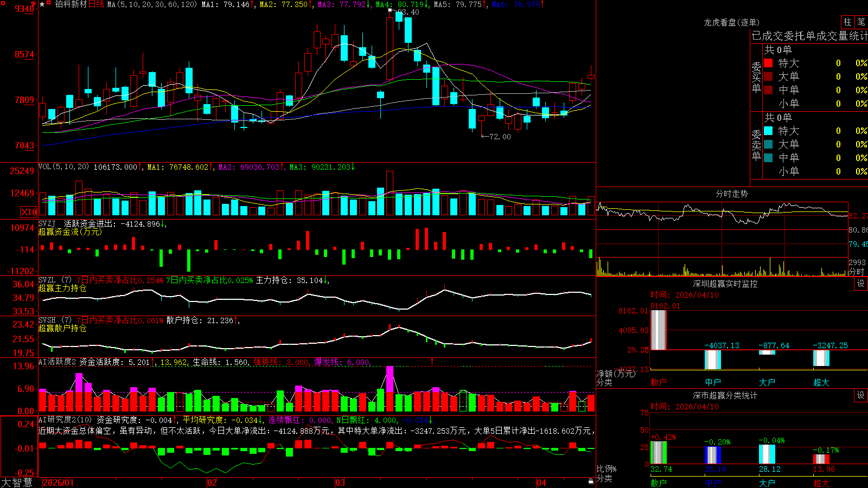
Task: Click the 大智慧 logo in bottom-left corner
Action: pyautogui.click(x=17, y=482)
